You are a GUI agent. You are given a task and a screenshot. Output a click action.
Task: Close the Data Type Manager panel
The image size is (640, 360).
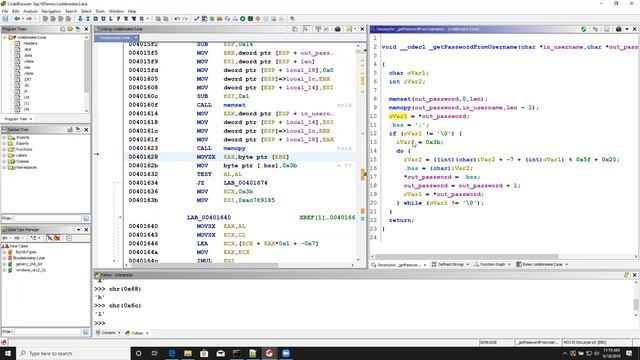coord(86,230)
